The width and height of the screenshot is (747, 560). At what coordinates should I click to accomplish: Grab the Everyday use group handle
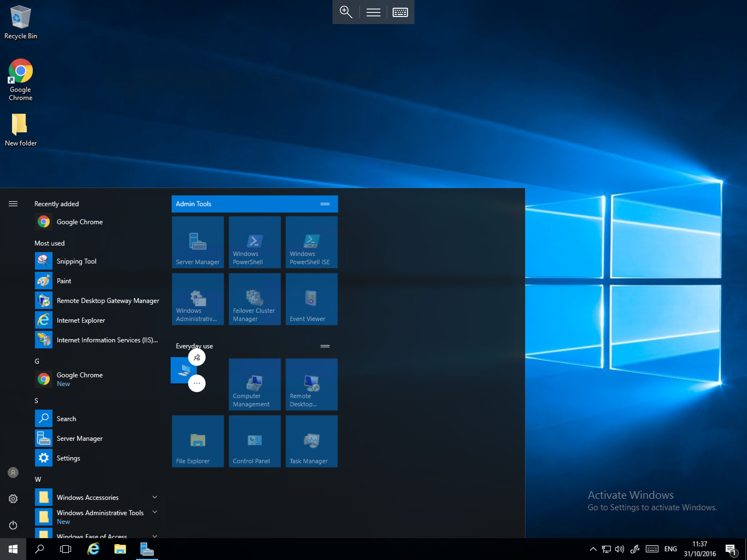(x=325, y=346)
